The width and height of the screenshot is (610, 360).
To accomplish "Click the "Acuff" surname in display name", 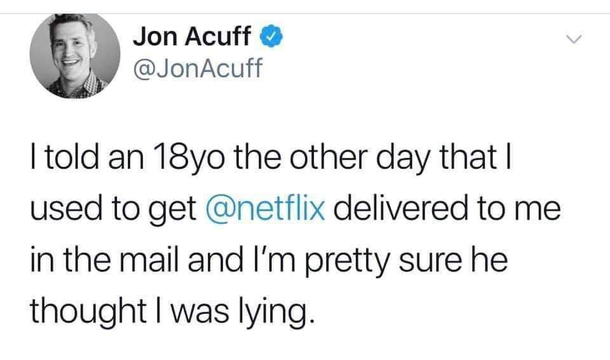I will click(x=217, y=36).
